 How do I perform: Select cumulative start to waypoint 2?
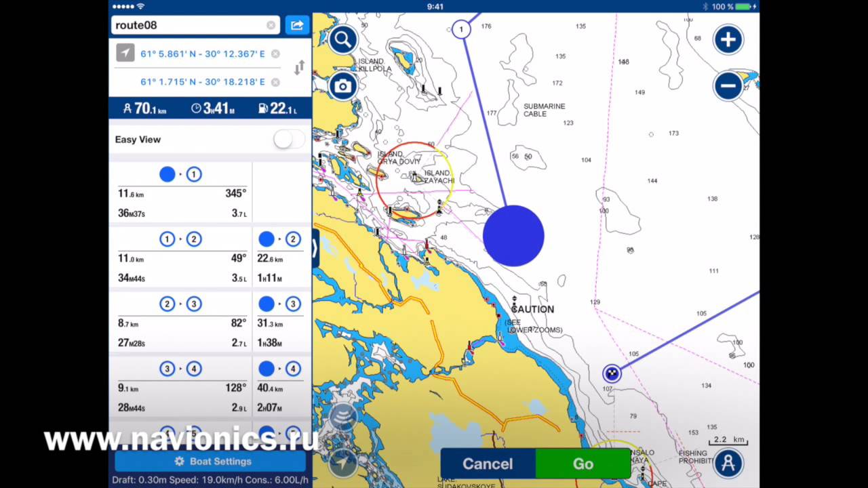[x=281, y=258]
